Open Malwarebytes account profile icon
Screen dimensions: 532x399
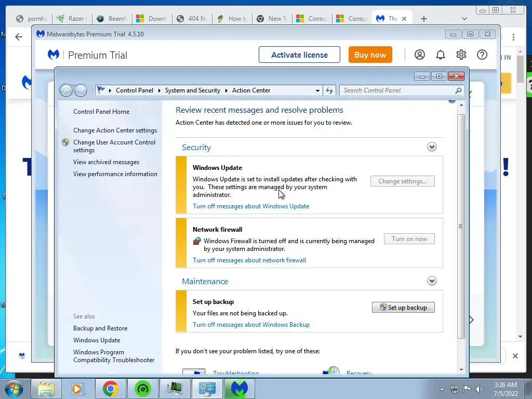point(420,55)
